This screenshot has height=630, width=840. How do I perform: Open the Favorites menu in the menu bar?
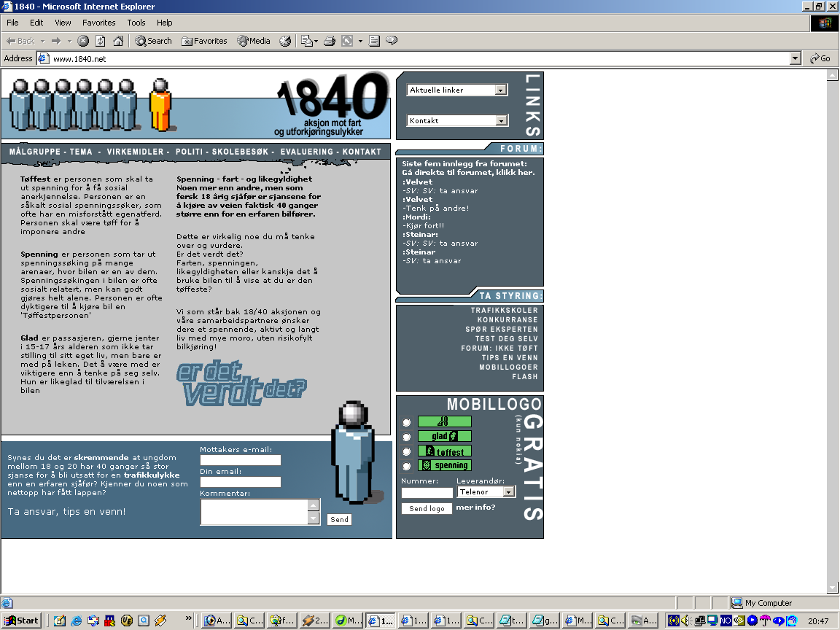[98, 23]
